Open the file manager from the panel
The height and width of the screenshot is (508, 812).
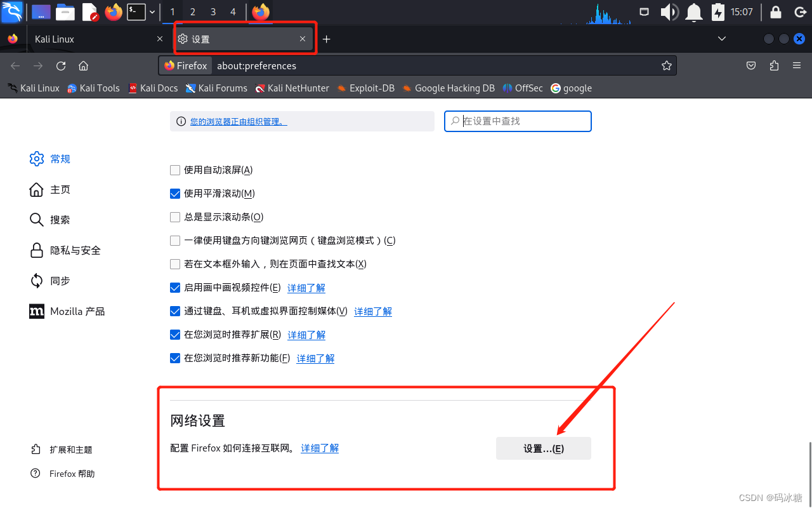65,11
